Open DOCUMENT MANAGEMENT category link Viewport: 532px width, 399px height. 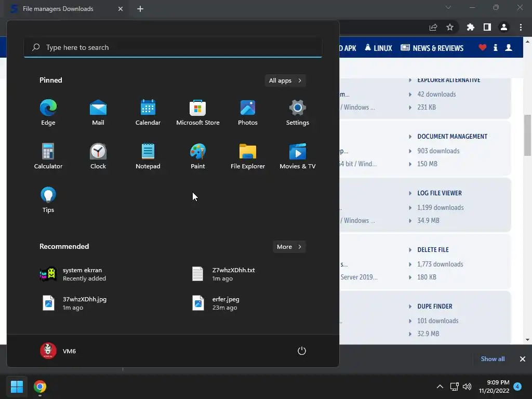(x=453, y=137)
